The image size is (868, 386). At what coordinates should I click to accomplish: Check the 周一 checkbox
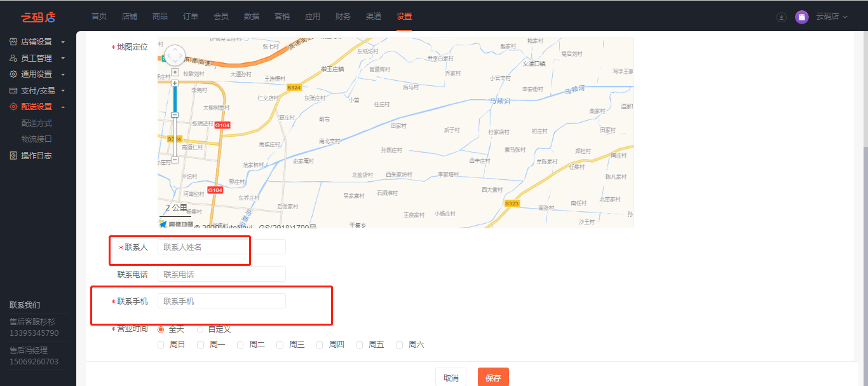coord(201,345)
